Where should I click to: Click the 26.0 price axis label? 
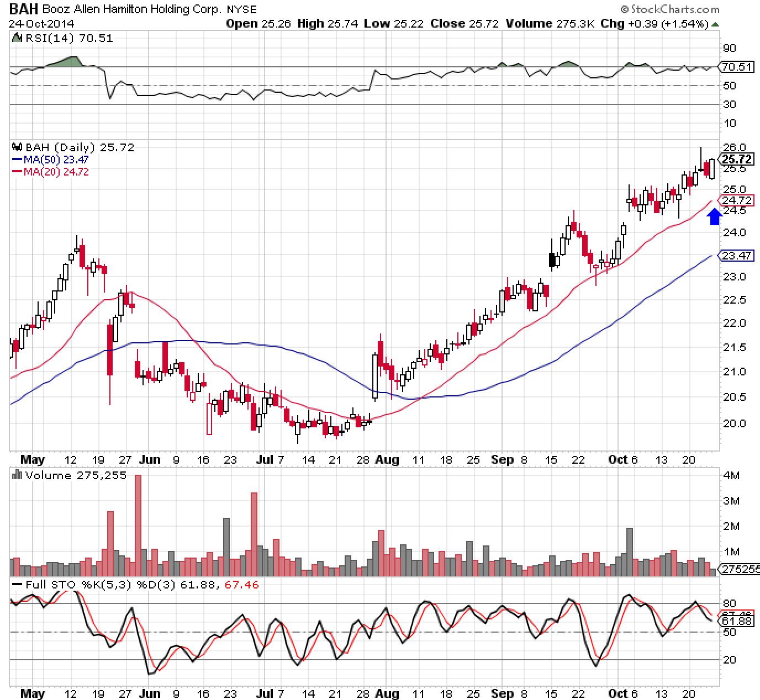coord(734,147)
